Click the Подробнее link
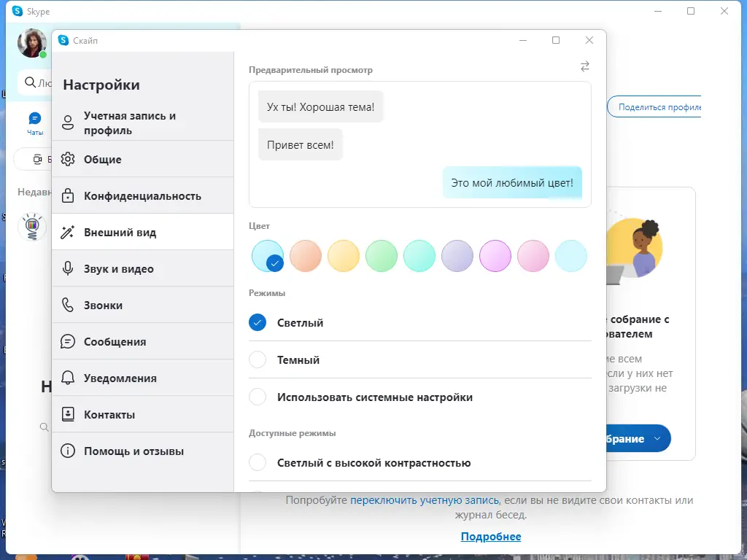Viewport: 747px width, 560px height. (491, 537)
